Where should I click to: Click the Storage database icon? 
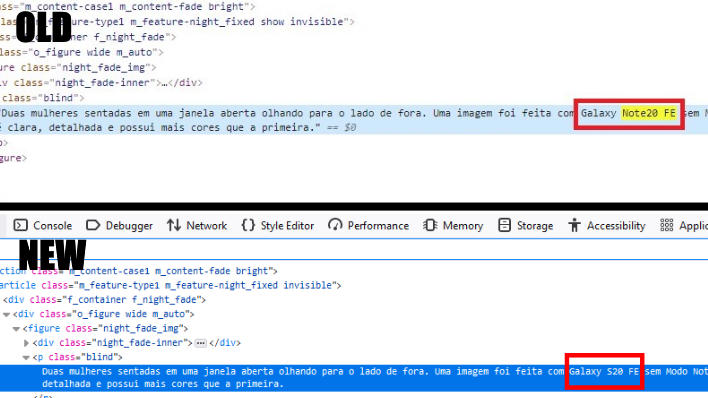504,225
